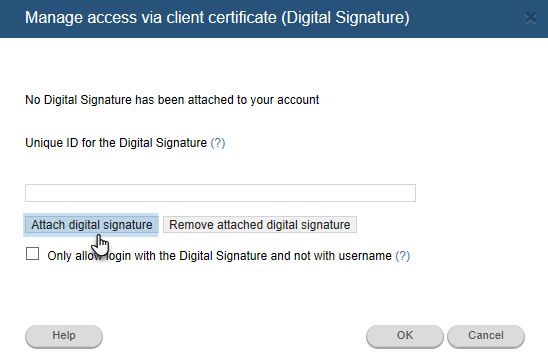Image resolution: width=548 pixels, height=363 pixels.
Task: Confirm the dialog with OK
Action: [x=405, y=336]
